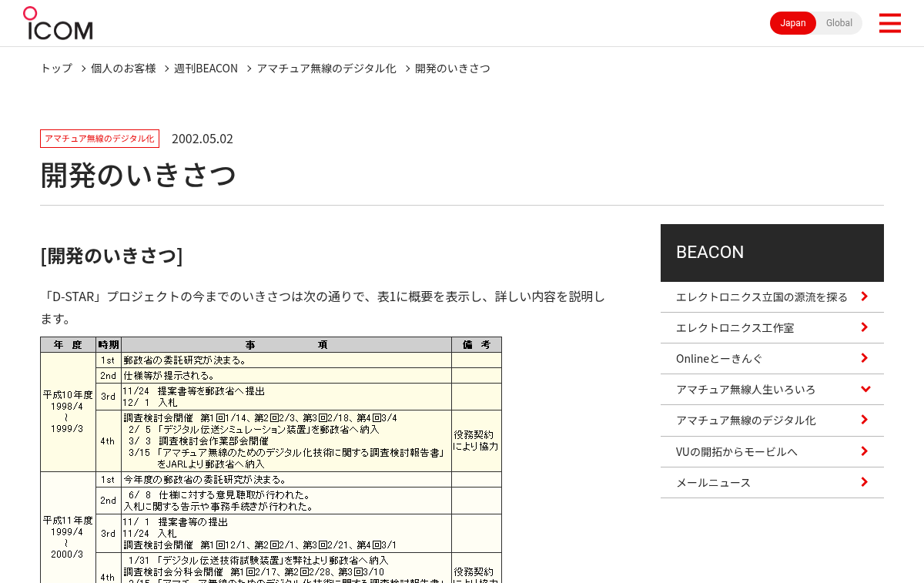Click chevron beside VUの開拓からモービルへ
Image resolution: width=924 pixels, height=583 pixels.
tap(865, 451)
